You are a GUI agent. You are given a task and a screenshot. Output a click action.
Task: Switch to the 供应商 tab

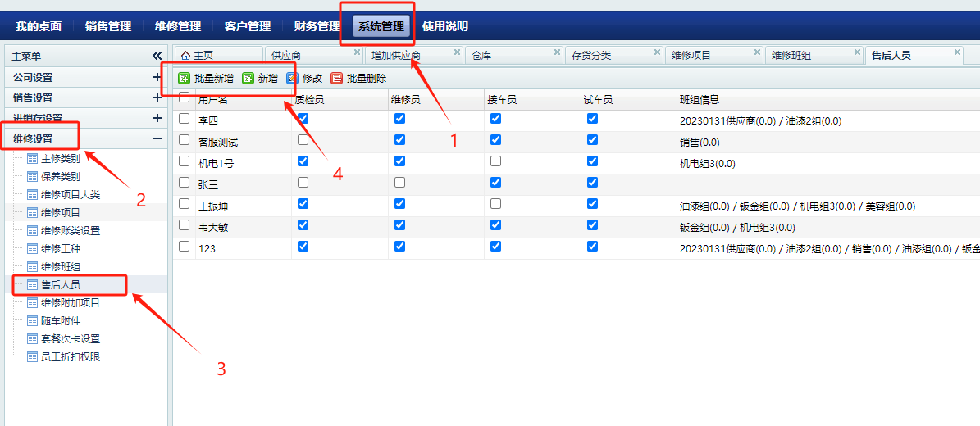coord(287,56)
